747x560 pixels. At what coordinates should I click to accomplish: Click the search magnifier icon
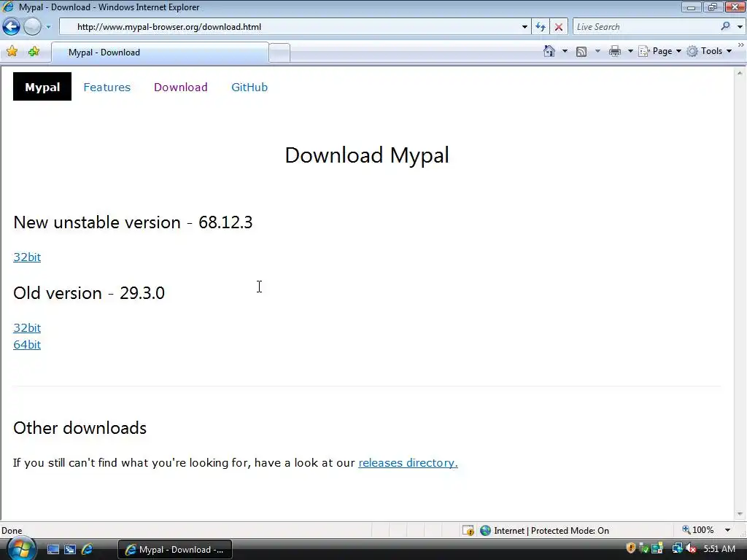click(725, 27)
